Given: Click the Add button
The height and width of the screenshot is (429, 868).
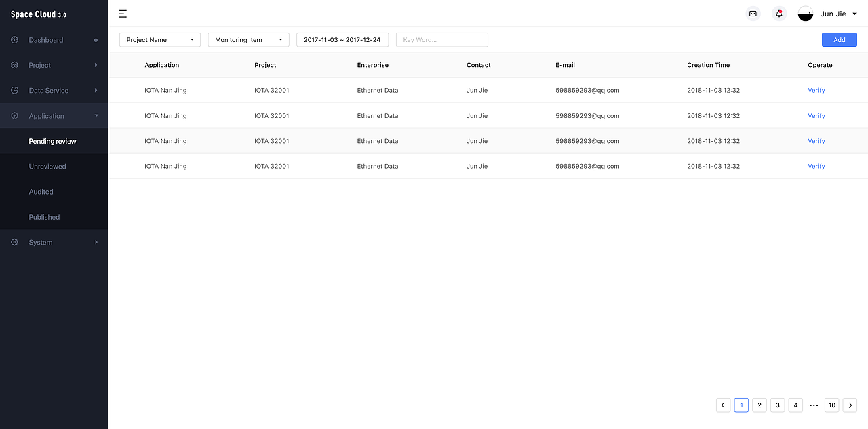Looking at the screenshot, I should click(840, 40).
